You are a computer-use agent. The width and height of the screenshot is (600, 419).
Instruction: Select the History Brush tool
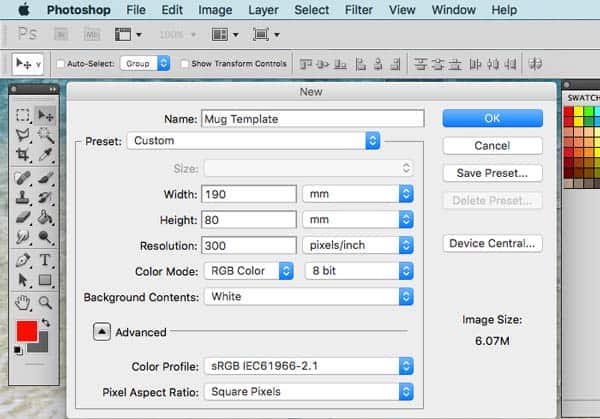point(45,197)
